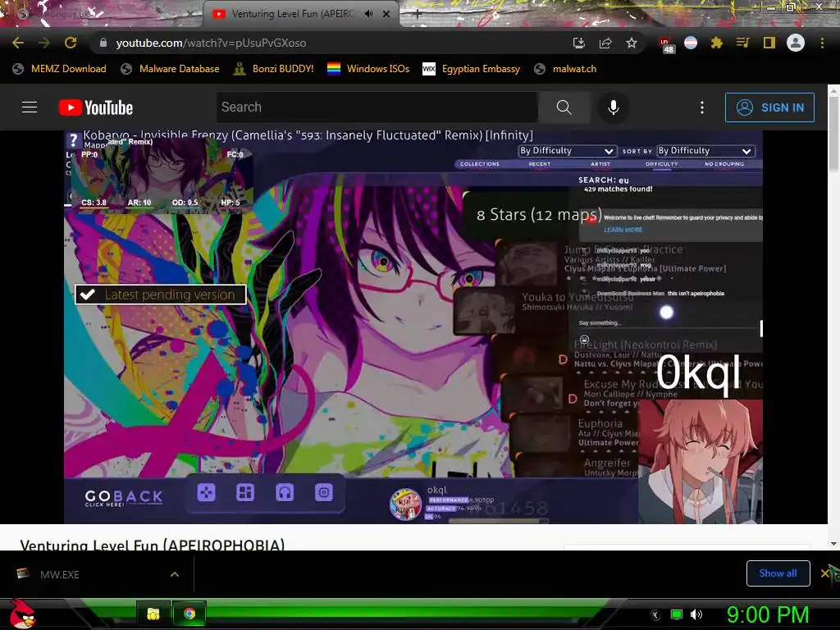This screenshot has height=630, width=840.
Task: Bookmark this page with the star icon
Action: [x=632, y=43]
